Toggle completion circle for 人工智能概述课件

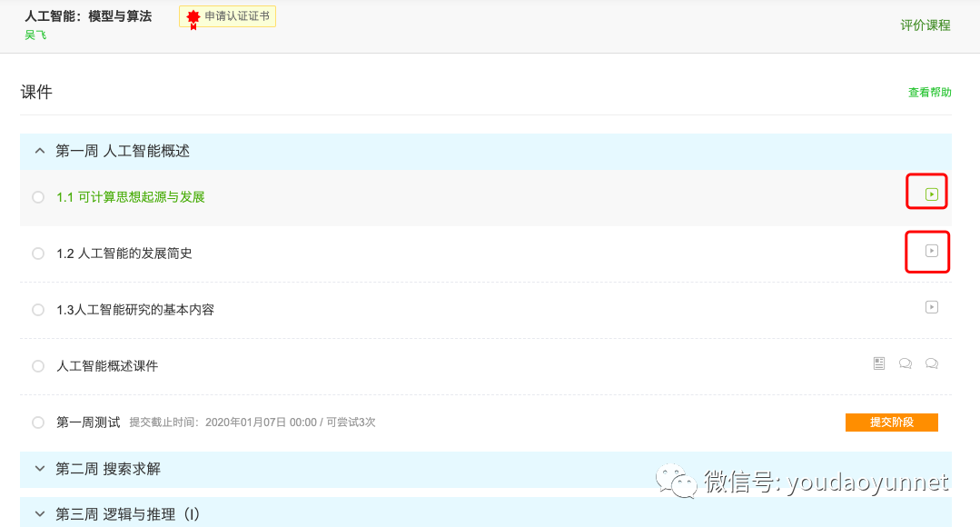(x=38, y=365)
